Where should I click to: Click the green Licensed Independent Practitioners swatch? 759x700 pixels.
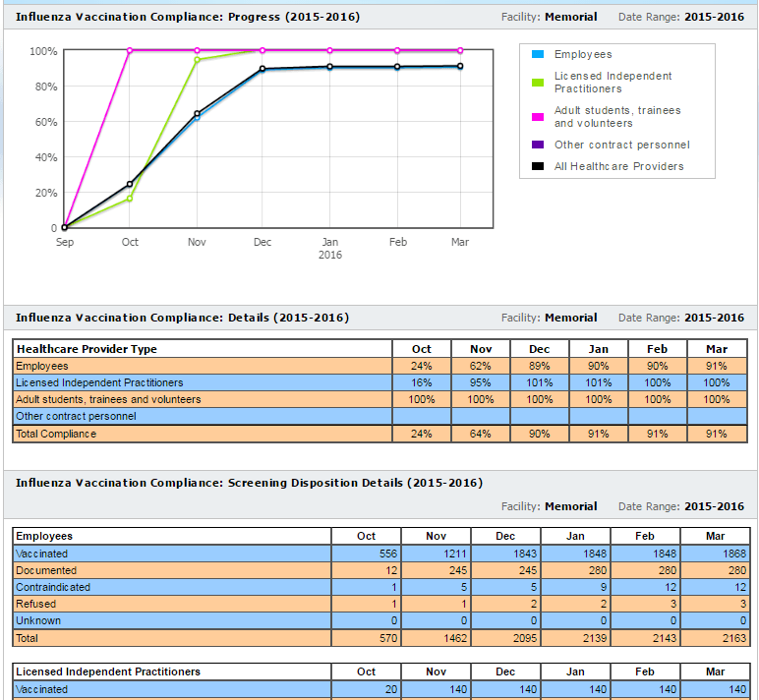[538, 83]
